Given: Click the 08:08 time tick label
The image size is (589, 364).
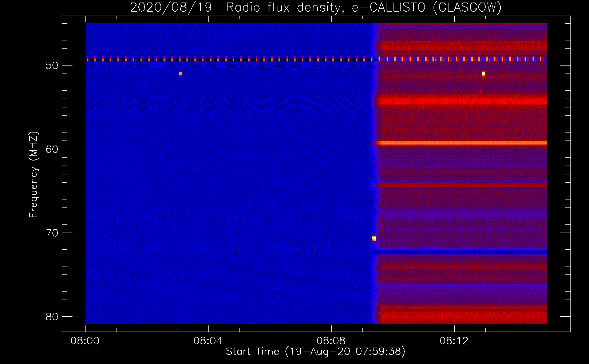Looking at the screenshot, I should pyautogui.click(x=331, y=341).
